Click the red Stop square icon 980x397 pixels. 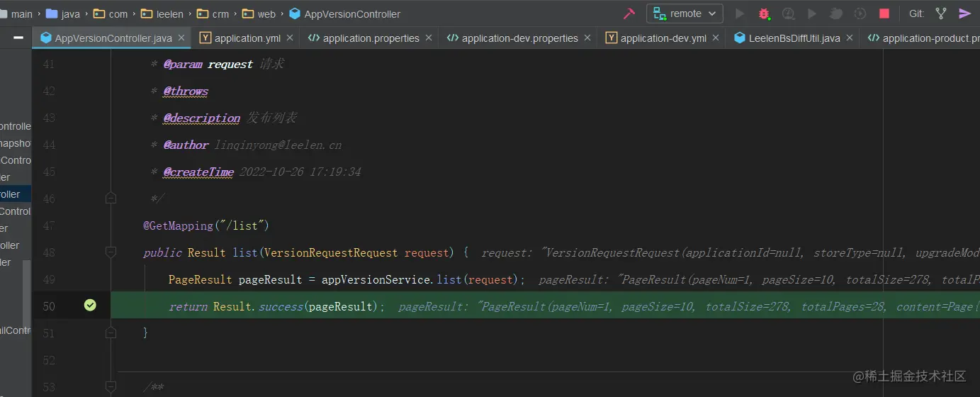pos(884,13)
